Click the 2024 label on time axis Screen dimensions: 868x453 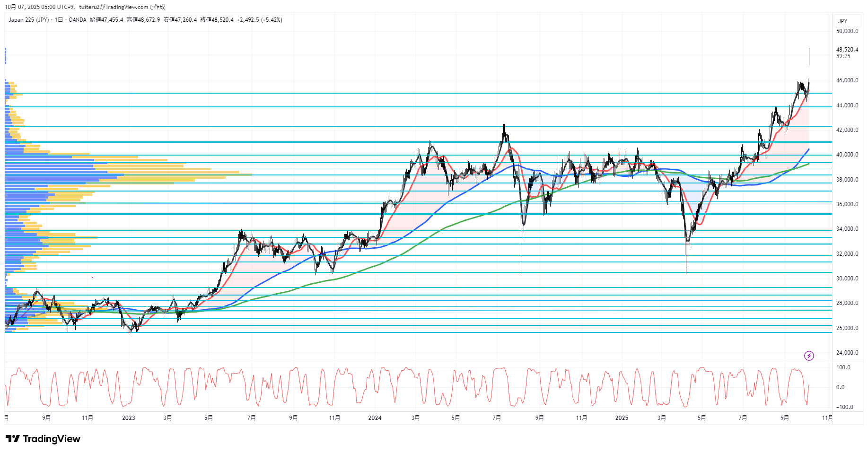tap(374, 418)
